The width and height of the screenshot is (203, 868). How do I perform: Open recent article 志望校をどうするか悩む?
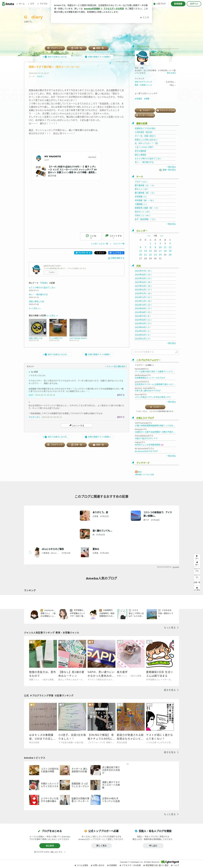pos(145,128)
